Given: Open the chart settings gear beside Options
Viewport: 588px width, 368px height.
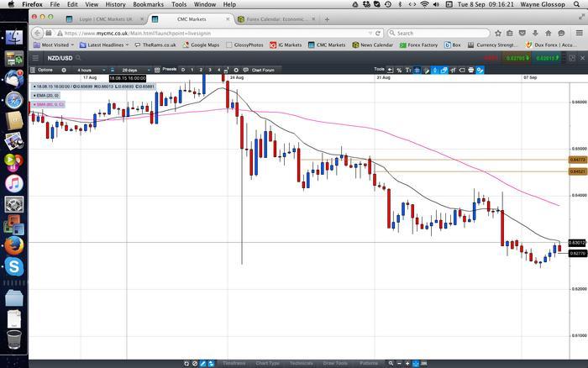Looking at the screenshot, I should tap(64, 70).
